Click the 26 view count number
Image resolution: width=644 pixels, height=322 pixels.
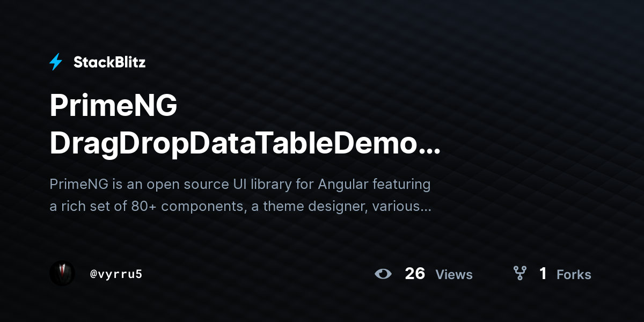click(415, 274)
